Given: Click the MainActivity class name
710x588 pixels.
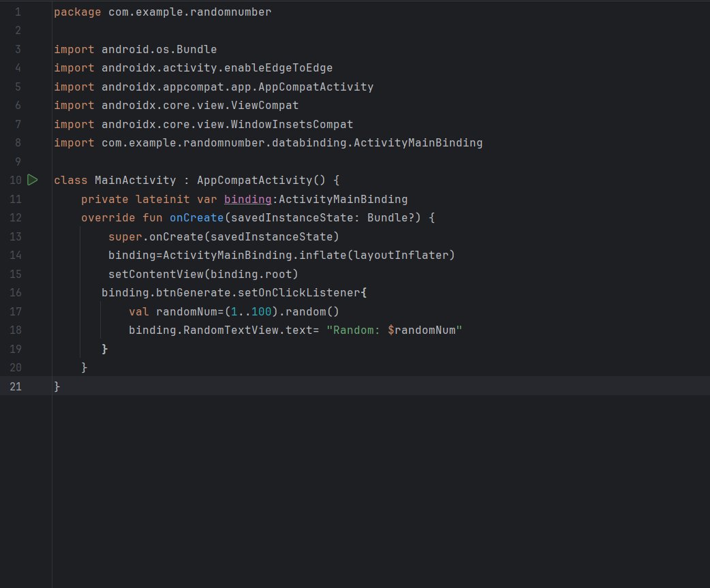Looking at the screenshot, I should pyautogui.click(x=136, y=180).
